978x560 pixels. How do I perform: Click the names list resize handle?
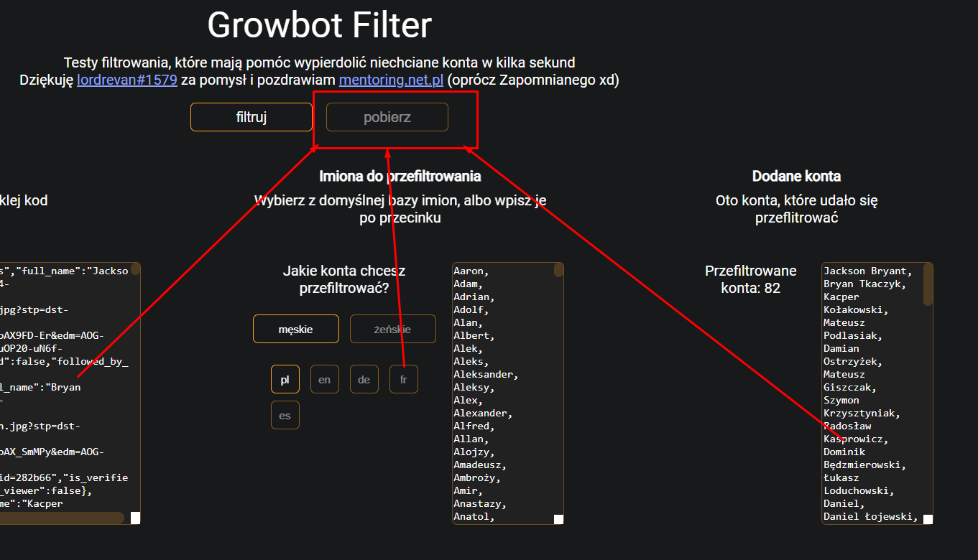pyautogui.click(x=558, y=520)
